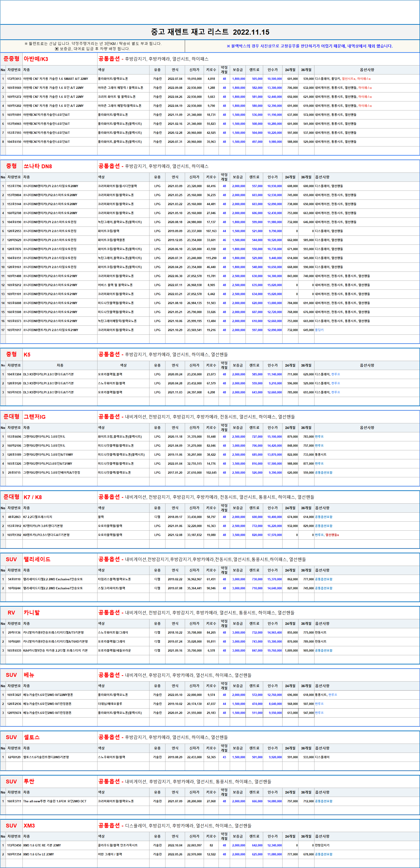Select car number 169호9569

click(x=14, y=88)
